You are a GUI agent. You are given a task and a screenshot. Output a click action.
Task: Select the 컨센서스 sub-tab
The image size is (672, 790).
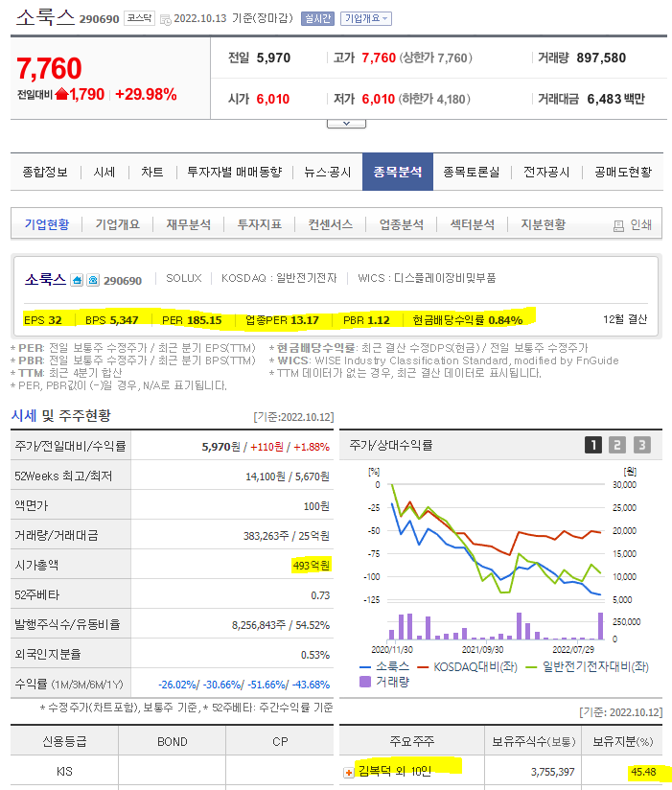pyautogui.click(x=330, y=224)
